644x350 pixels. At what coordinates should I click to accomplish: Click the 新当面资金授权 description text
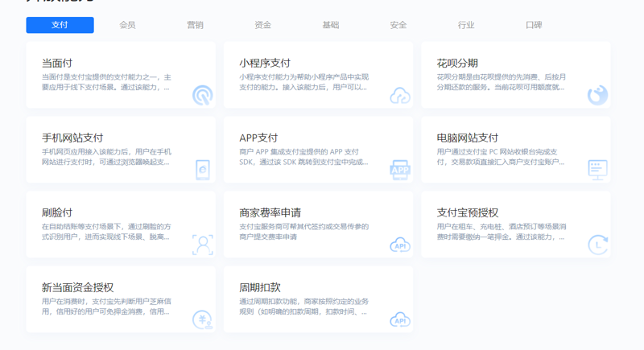pos(106,307)
